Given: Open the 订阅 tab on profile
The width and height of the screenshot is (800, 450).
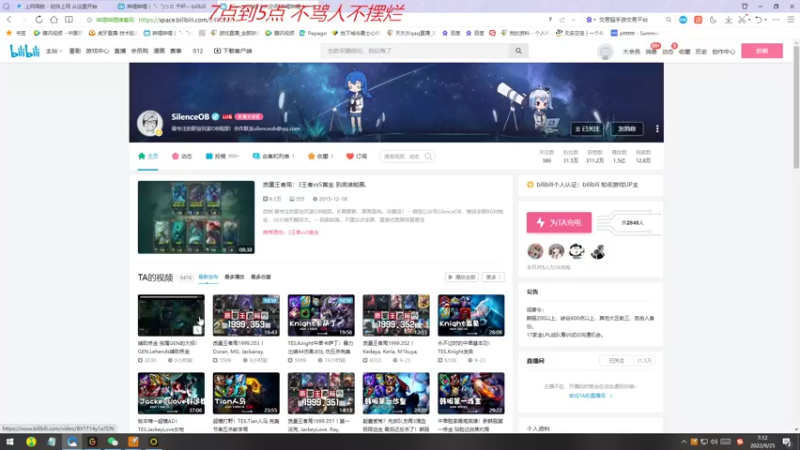Looking at the screenshot, I should (x=357, y=156).
